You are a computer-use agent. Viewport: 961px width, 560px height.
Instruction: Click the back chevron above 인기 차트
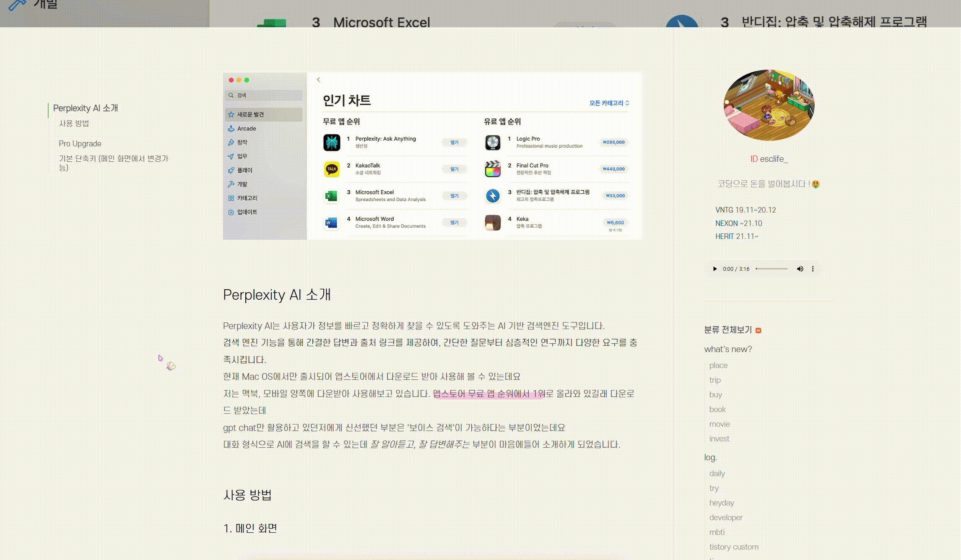(x=319, y=80)
